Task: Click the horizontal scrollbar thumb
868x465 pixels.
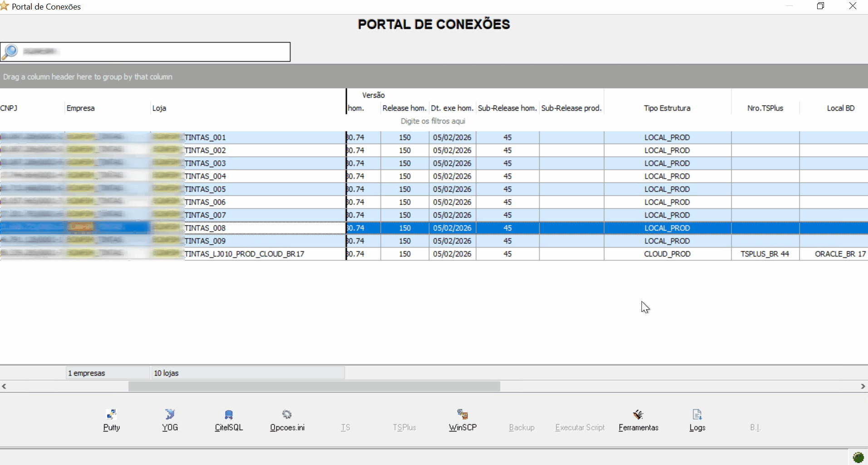Action: 314,386
